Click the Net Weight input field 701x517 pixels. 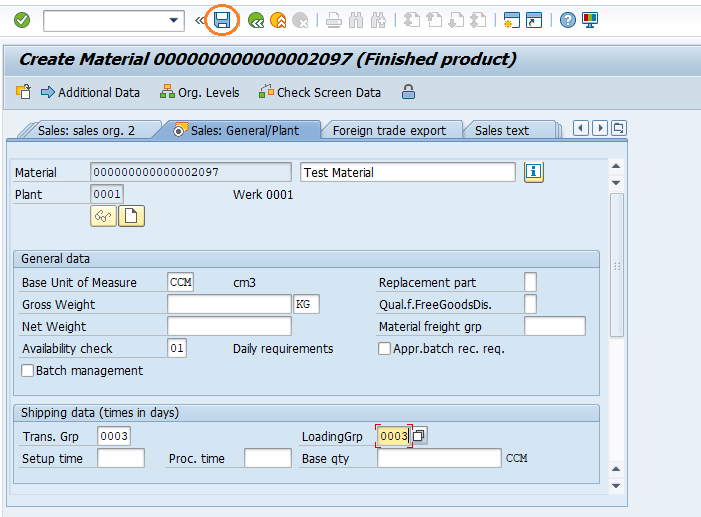tap(229, 326)
